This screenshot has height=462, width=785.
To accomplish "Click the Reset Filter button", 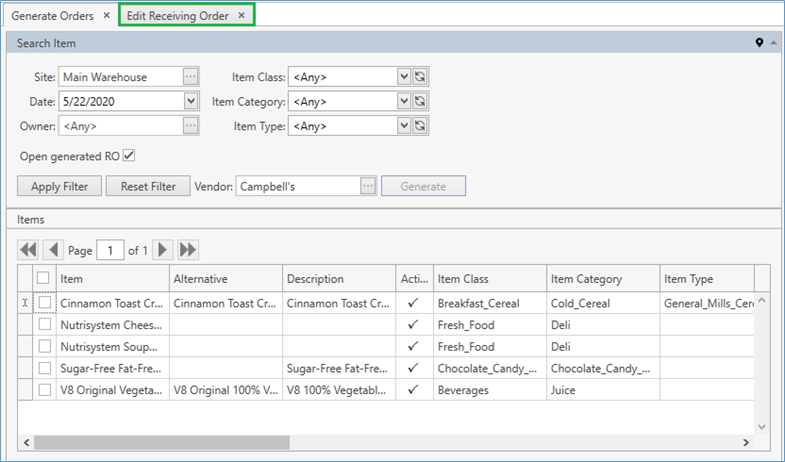I will [x=148, y=186].
